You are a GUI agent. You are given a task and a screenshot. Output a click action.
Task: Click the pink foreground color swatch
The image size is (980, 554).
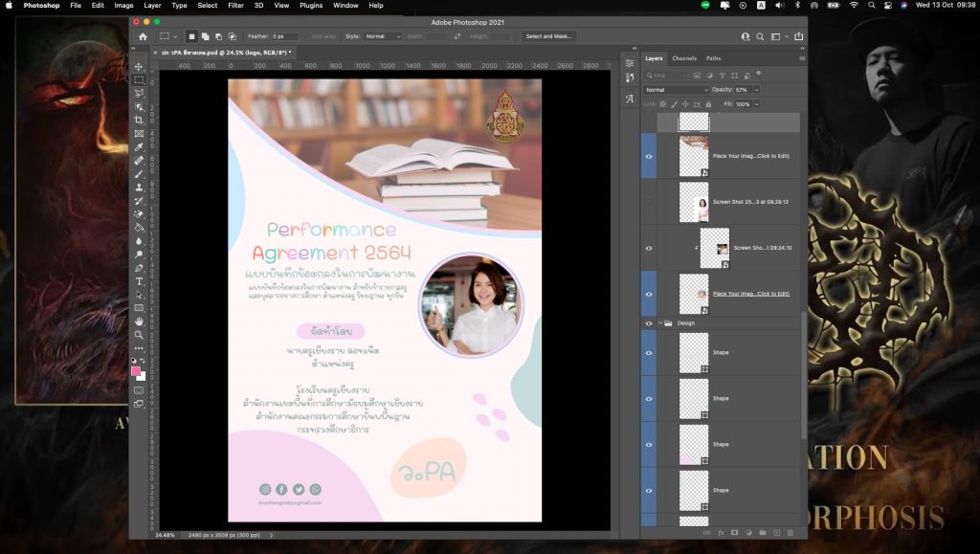pos(136,371)
